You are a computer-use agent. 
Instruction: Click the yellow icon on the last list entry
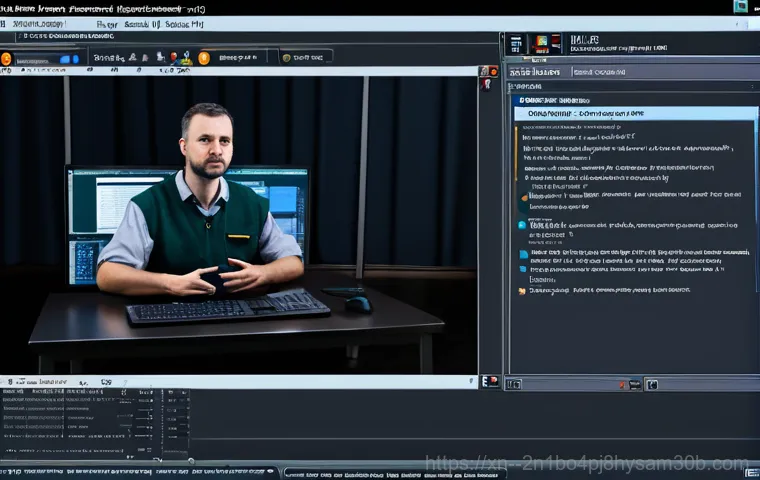click(x=522, y=291)
